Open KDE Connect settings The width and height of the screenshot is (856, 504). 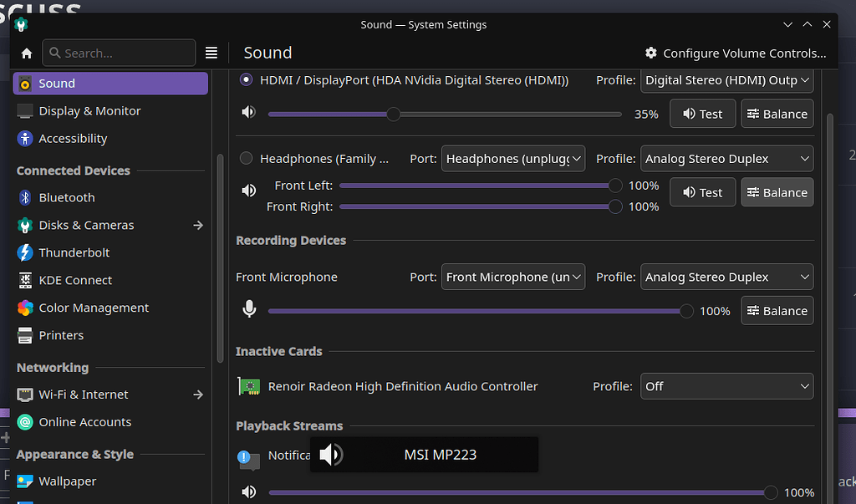coord(23,280)
